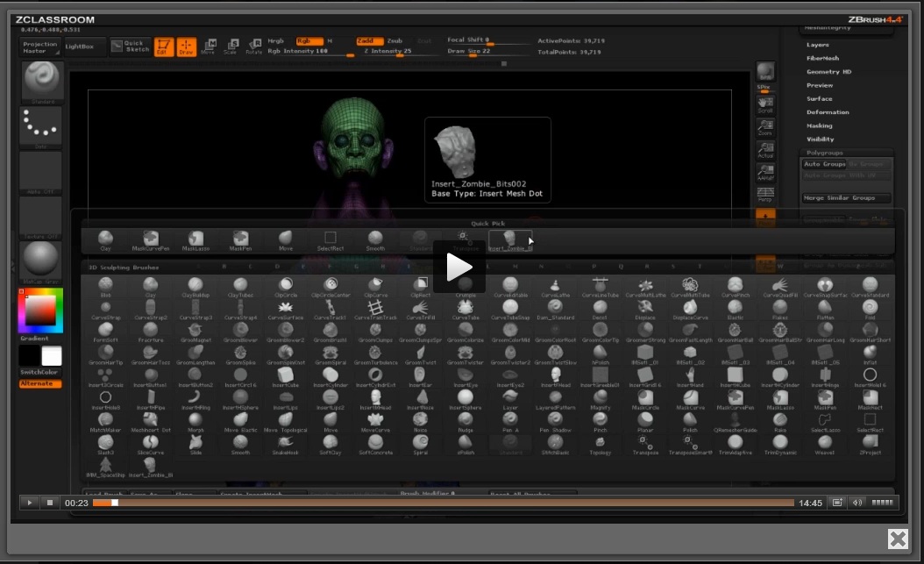Select the MoveCurve brush
This screenshot has width=924, height=564.
pyautogui.click(x=375, y=422)
